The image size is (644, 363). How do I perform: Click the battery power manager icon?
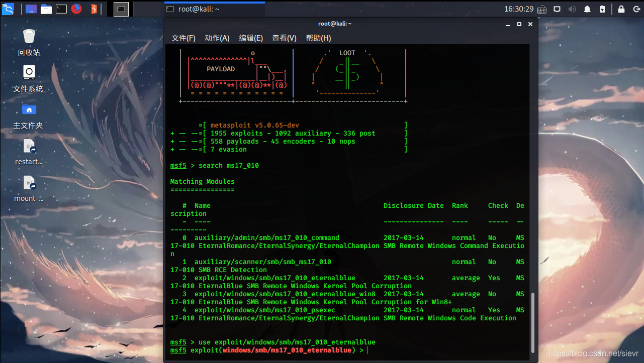click(x=602, y=9)
